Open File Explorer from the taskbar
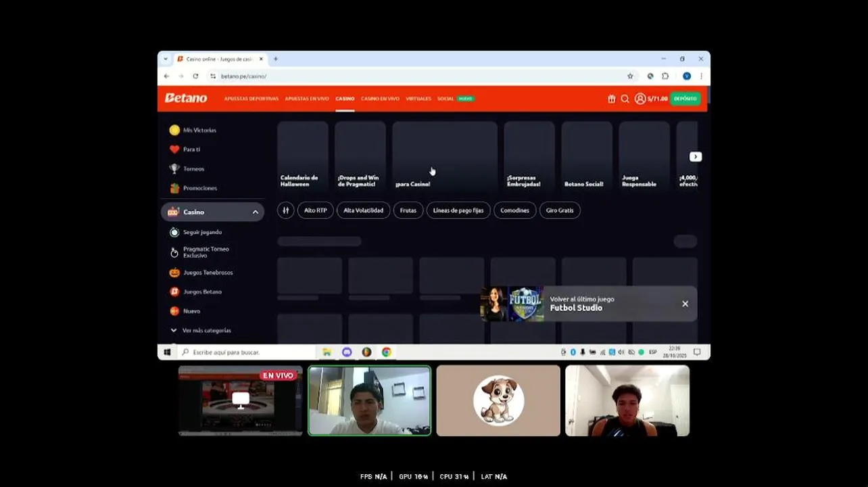The width and height of the screenshot is (868, 487). [x=327, y=352]
